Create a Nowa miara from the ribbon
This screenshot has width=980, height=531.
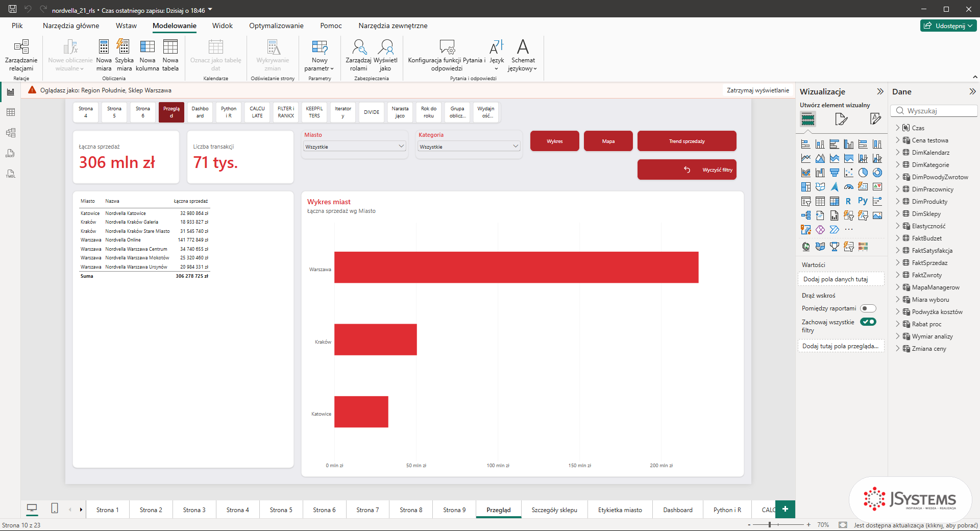pos(104,55)
